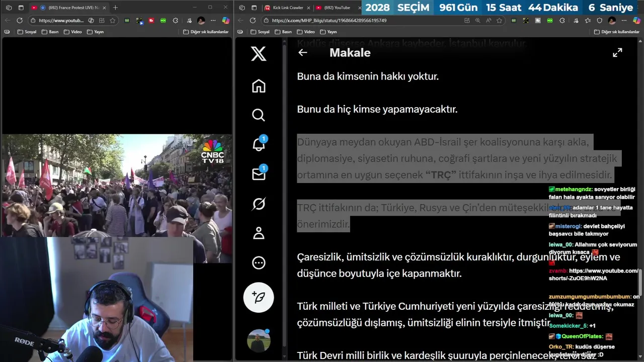Open the Basın bookmarks folder in right browser
This screenshot has width=644, height=362.
pyautogui.click(x=283, y=32)
